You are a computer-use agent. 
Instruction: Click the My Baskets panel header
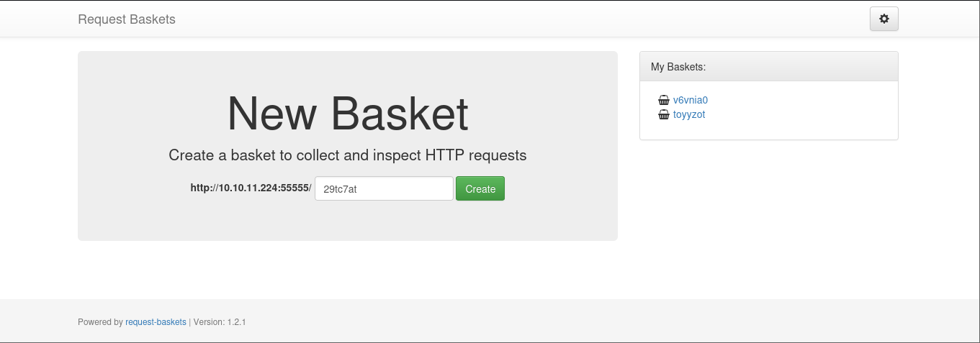coord(768,67)
